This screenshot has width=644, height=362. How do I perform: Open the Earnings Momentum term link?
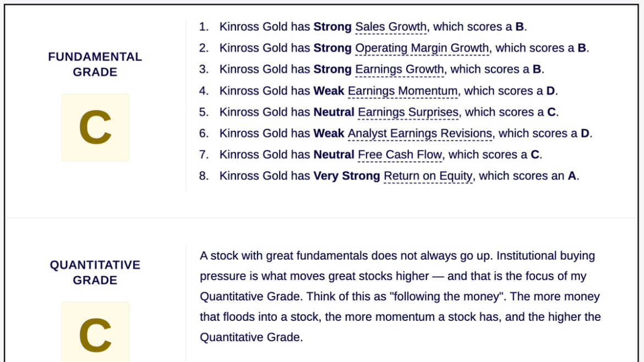pyautogui.click(x=402, y=91)
